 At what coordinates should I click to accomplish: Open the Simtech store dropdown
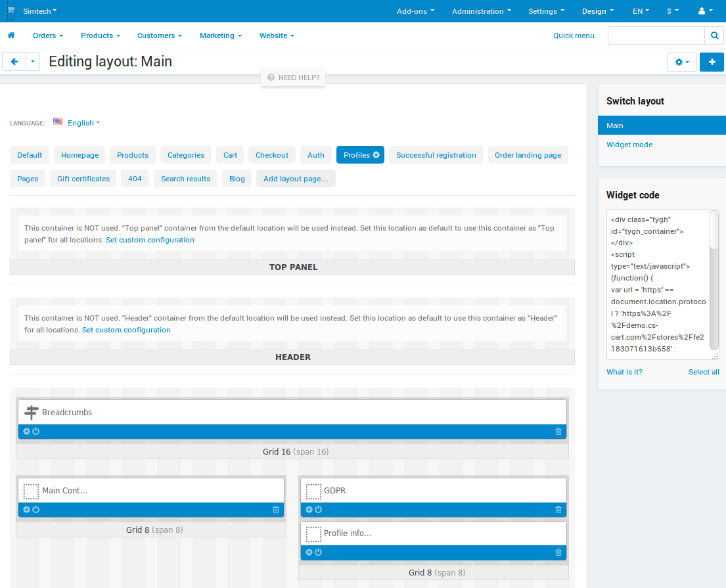[x=40, y=11]
